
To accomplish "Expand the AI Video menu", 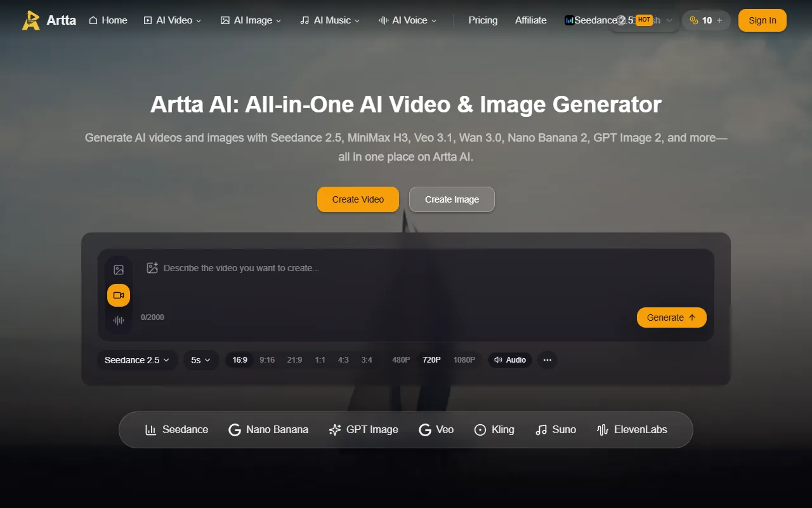I will click(x=173, y=20).
